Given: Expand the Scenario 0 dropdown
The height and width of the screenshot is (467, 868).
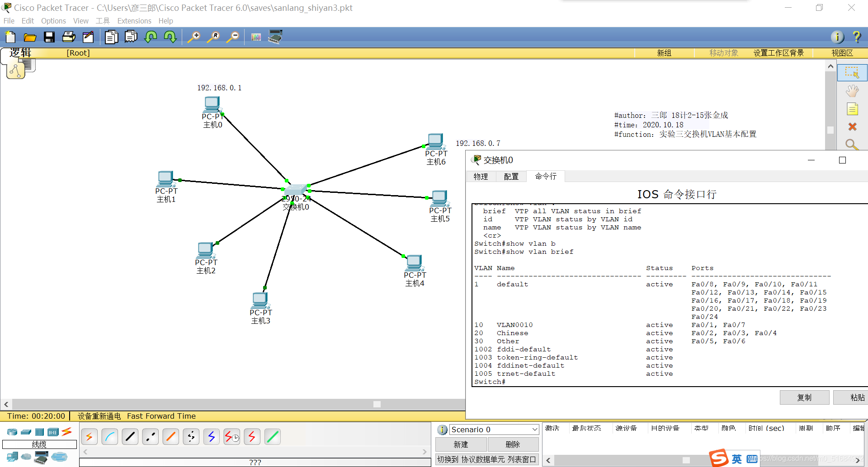Looking at the screenshot, I should click(x=534, y=430).
